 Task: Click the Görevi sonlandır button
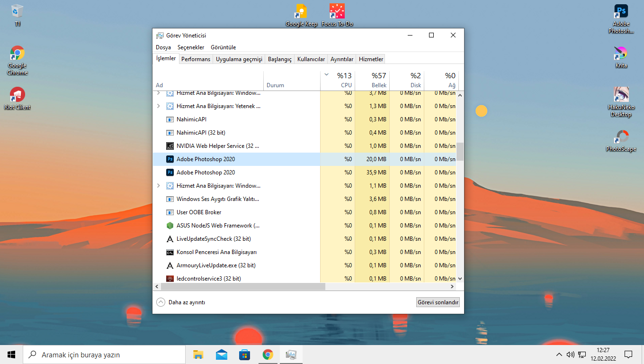point(438,302)
